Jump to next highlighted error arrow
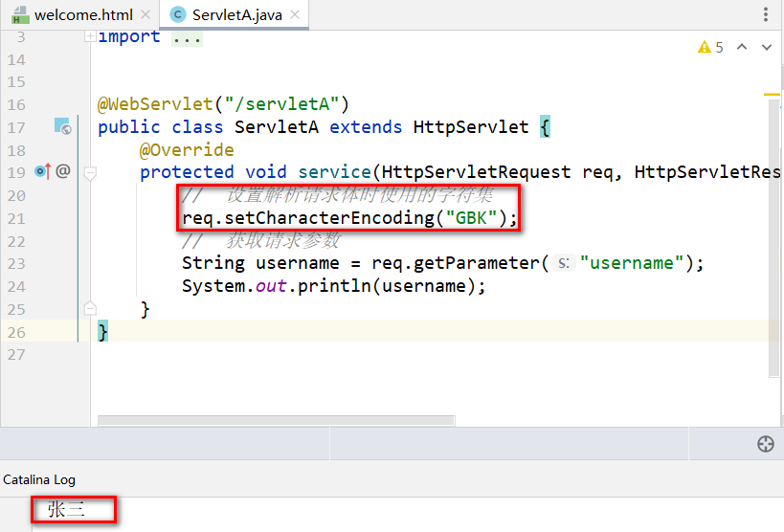 click(x=767, y=47)
